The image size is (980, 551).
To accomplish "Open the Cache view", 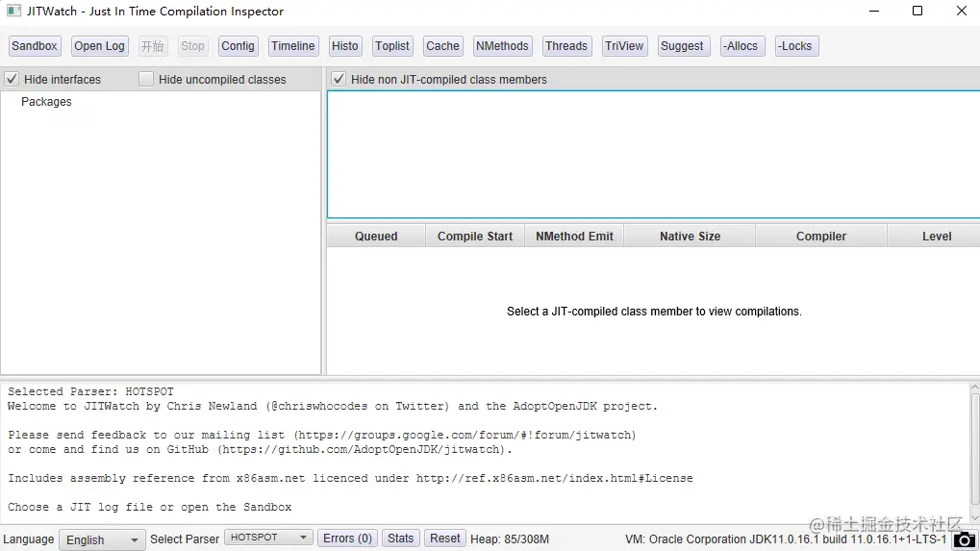I will 442,45.
